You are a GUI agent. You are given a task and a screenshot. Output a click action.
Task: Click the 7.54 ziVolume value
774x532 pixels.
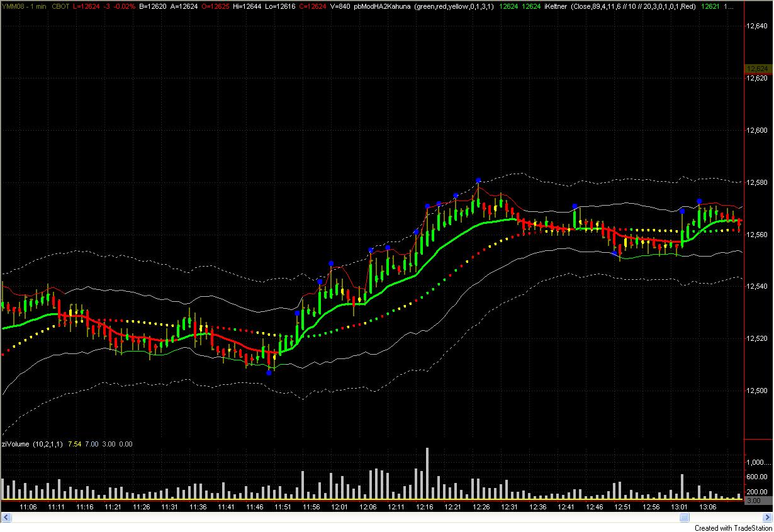click(x=74, y=444)
